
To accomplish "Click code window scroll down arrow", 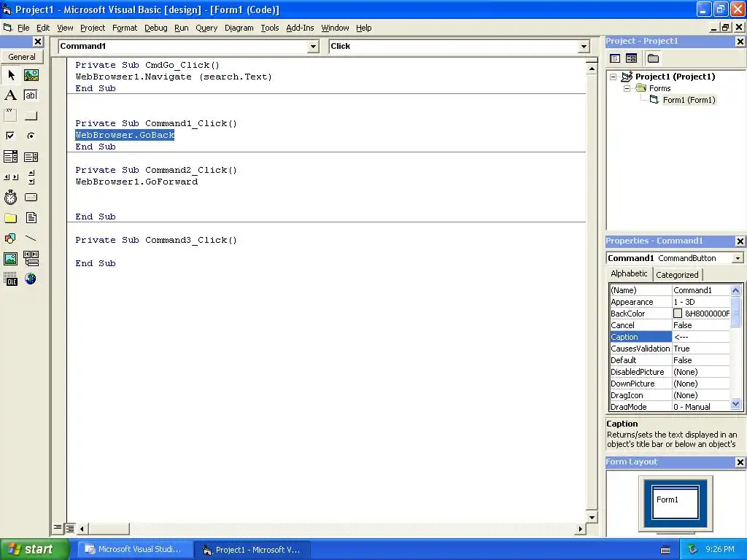I will tap(591, 517).
